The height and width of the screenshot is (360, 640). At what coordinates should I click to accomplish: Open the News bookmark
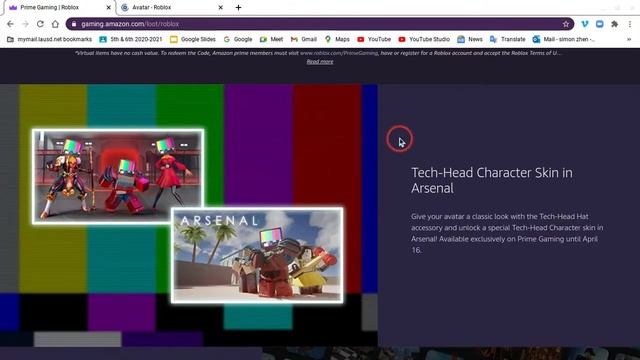tap(470, 39)
